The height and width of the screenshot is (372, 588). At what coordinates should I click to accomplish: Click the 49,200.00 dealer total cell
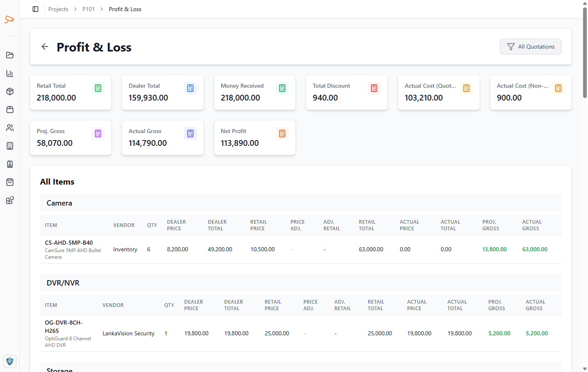click(x=220, y=249)
